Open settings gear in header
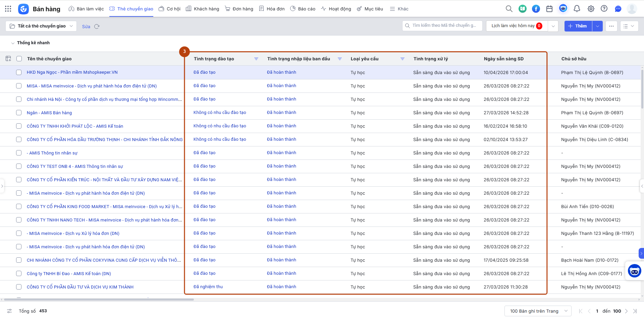This screenshot has height=320, width=644. pos(591,9)
